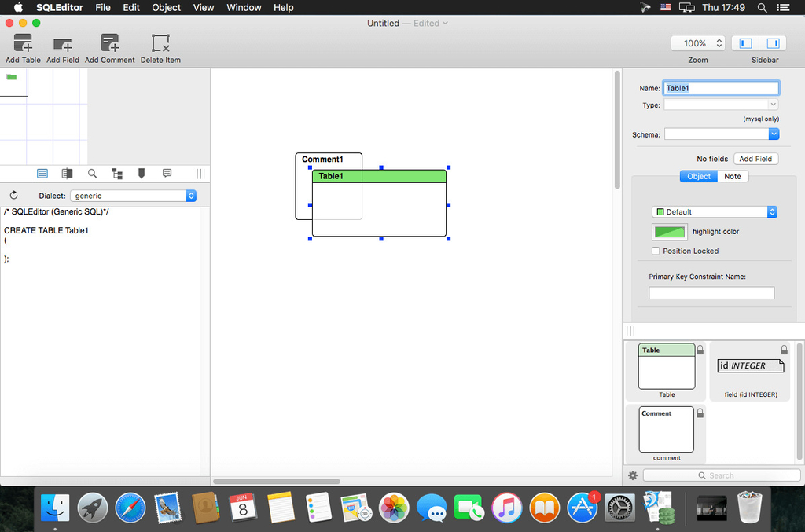
Task: Toggle the left sidebar visibility button
Action: [746, 43]
